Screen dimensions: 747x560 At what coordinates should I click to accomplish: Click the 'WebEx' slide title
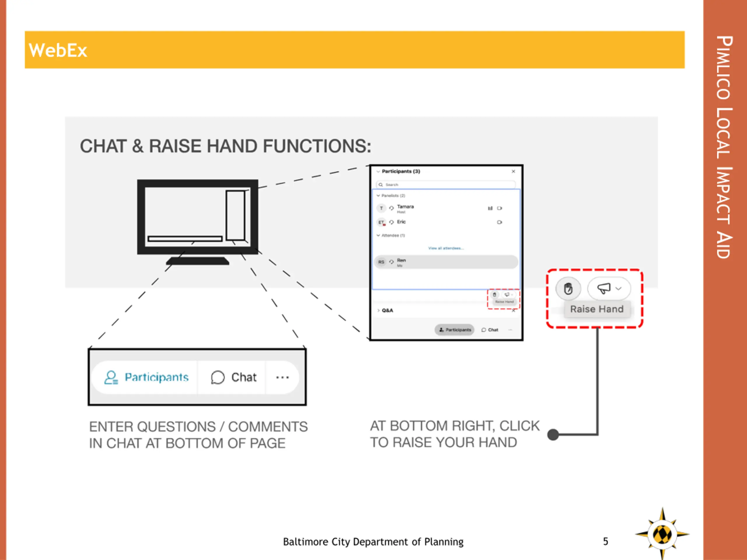[x=58, y=50]
